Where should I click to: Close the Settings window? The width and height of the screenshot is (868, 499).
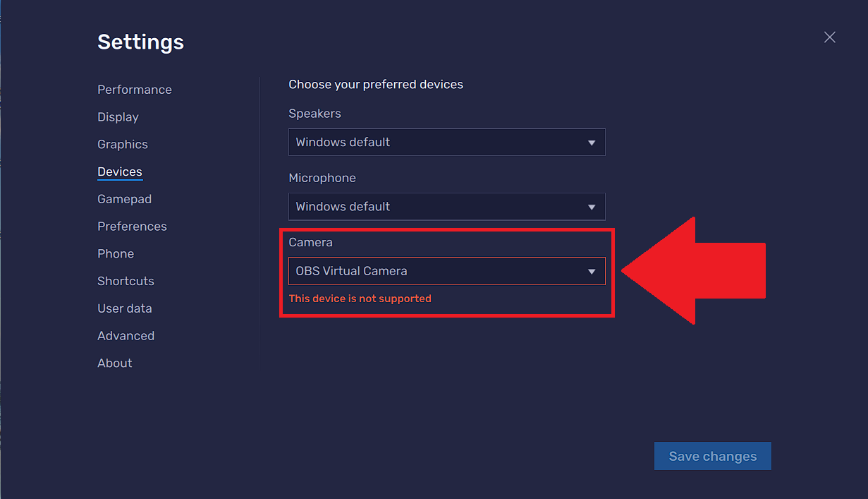click(x=830, y=37)
